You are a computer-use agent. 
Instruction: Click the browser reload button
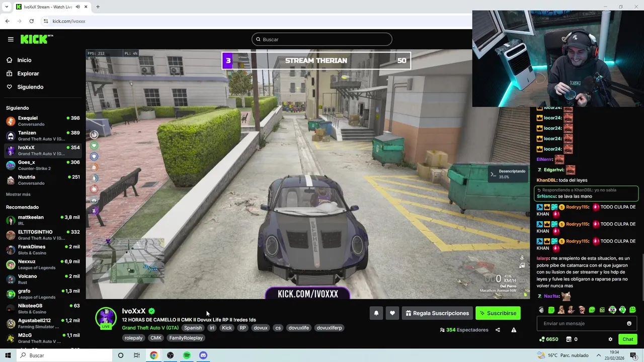pyautogui.click(x=31, y=21)
